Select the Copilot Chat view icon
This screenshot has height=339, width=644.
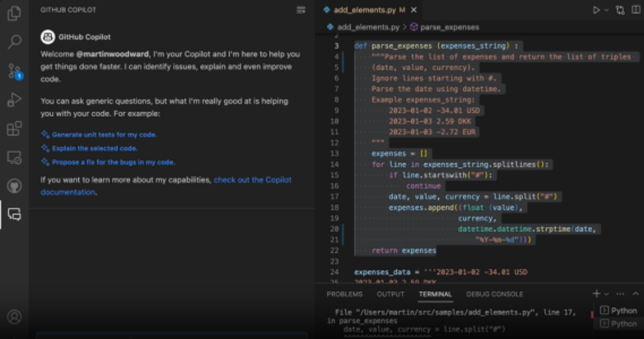pyautogui.click(x=14, y=215)
